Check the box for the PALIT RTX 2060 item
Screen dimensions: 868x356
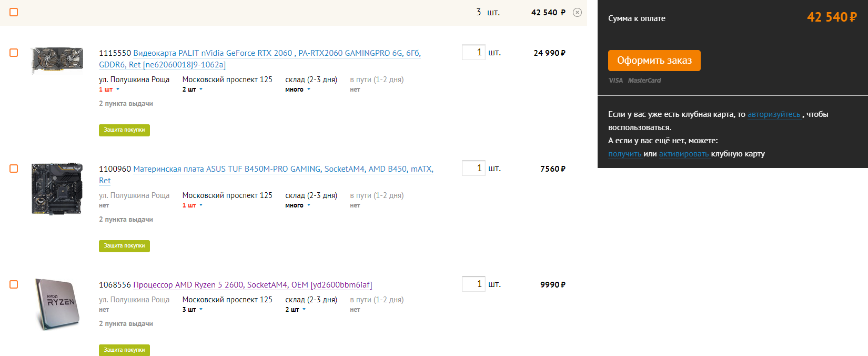click(14, 53)
